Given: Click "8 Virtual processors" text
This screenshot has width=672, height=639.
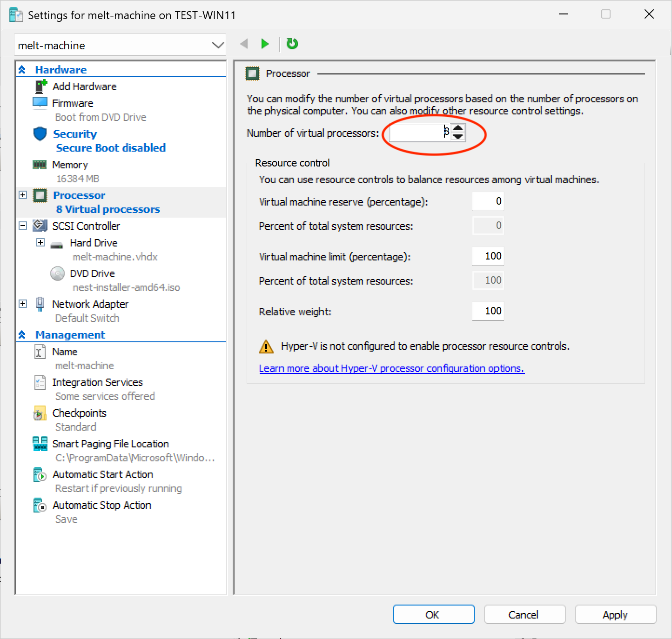Looking at the screenshot, I should click(x=108, y=209).
